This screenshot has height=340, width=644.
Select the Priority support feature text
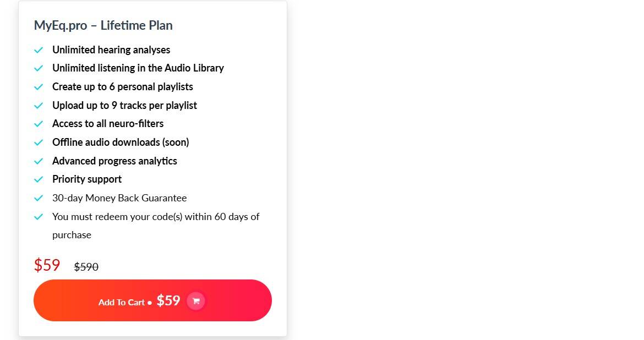87,179
